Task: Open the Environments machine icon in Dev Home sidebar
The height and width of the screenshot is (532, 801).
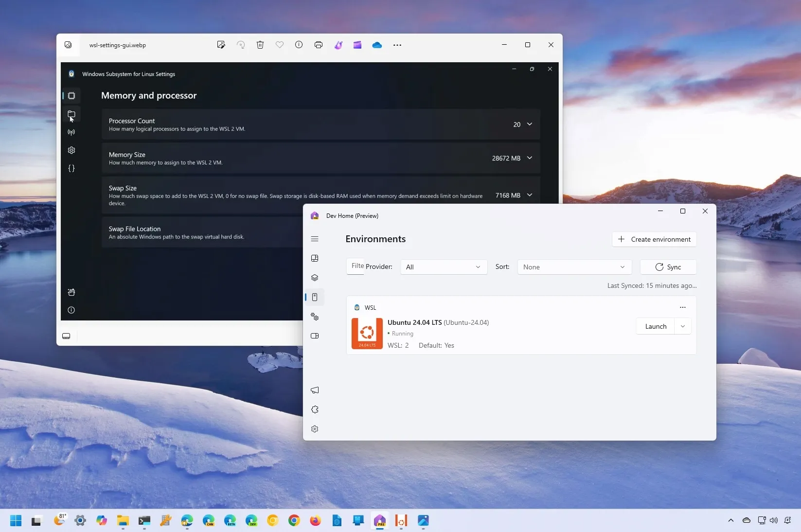Action: pos(315,297)
